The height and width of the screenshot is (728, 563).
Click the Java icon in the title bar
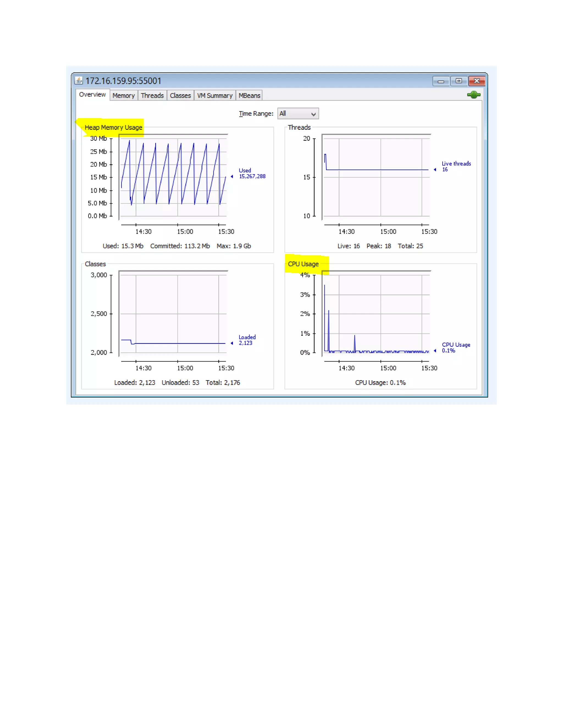tap(79, 80)
